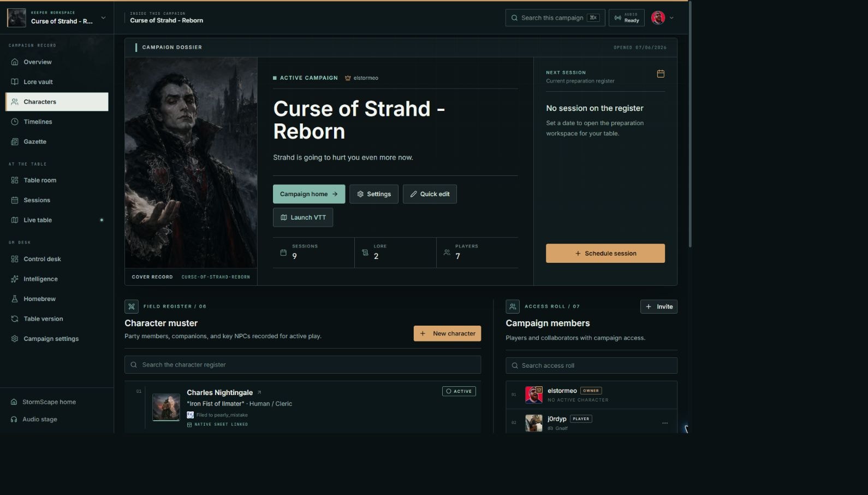This screenshot has width=868, height=495.
Task: Click the Search the character register field
Action: pyautogui.click(x=302, y=364)
